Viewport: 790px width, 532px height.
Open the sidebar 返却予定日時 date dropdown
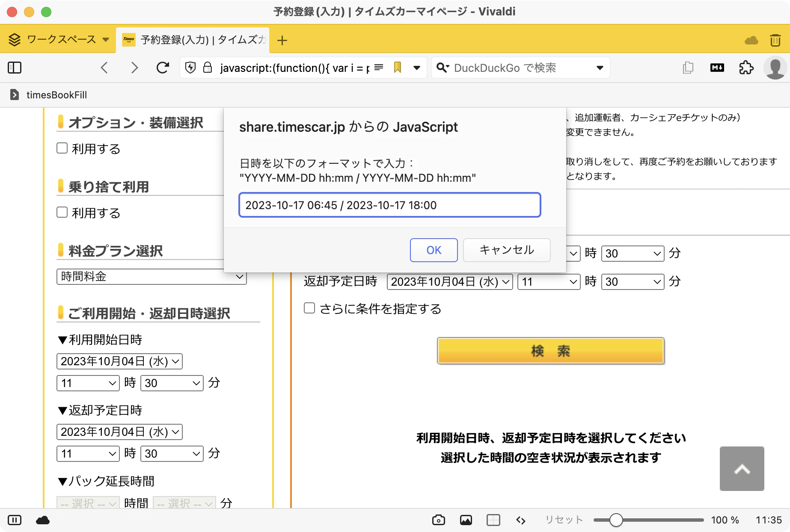click(x=119, y=432)
